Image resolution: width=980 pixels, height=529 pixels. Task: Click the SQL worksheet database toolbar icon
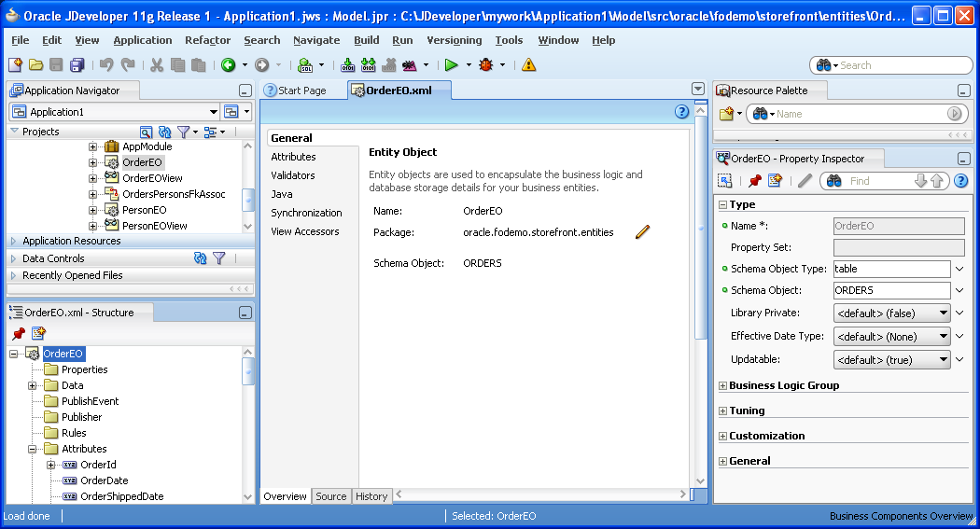coord(305,65)
